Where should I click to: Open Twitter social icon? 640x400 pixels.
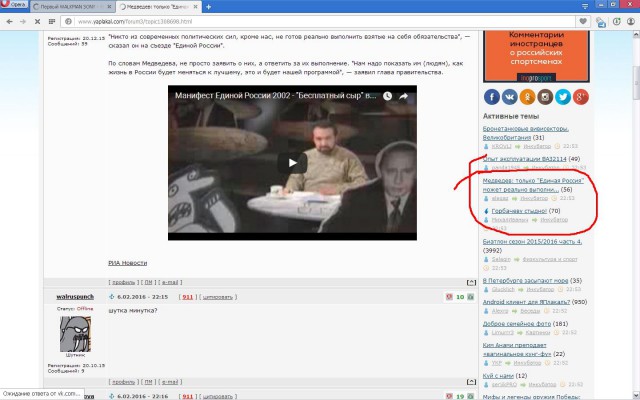(563, 97)
